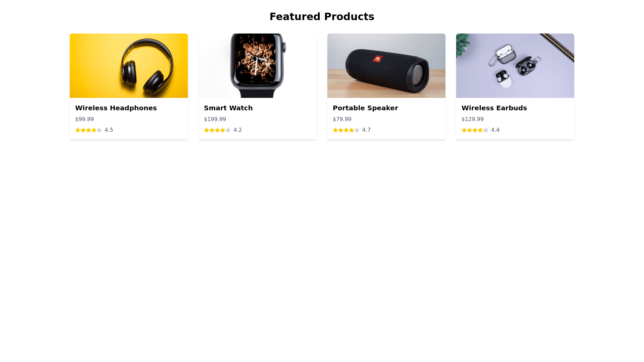This screenshot has height=362, width=644.
Task: Click the first star of Smart Watch rating
Action: [207, 130]
